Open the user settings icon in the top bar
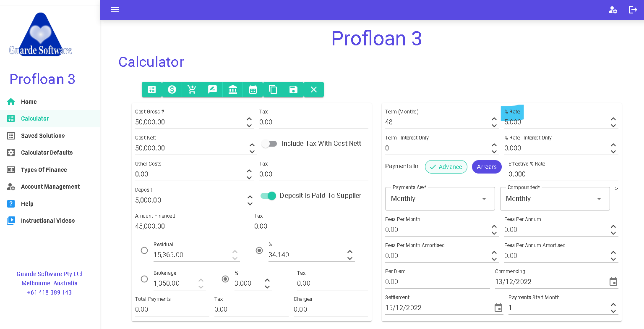The height and width of the screenshot is (329, 644). pos(613,10)
